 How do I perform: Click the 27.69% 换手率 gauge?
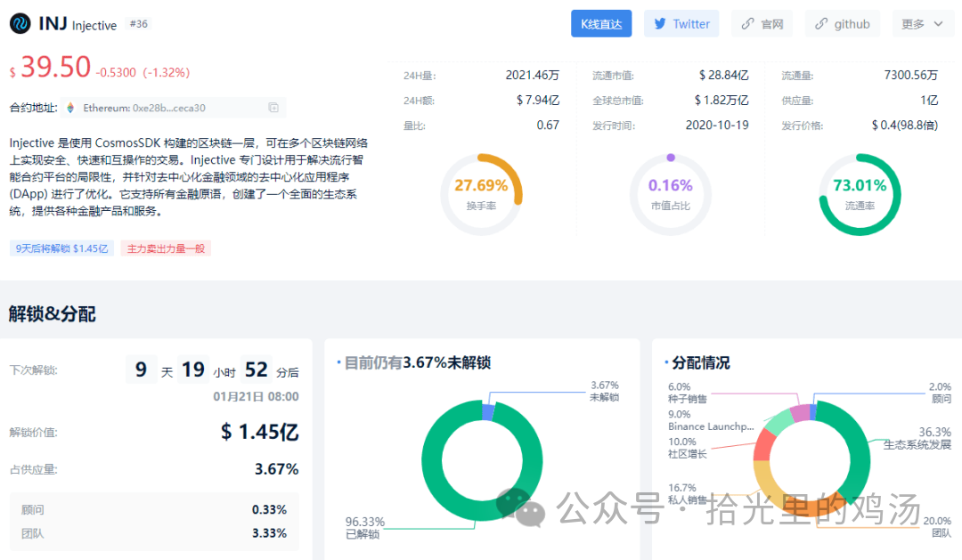coord(481,194)
